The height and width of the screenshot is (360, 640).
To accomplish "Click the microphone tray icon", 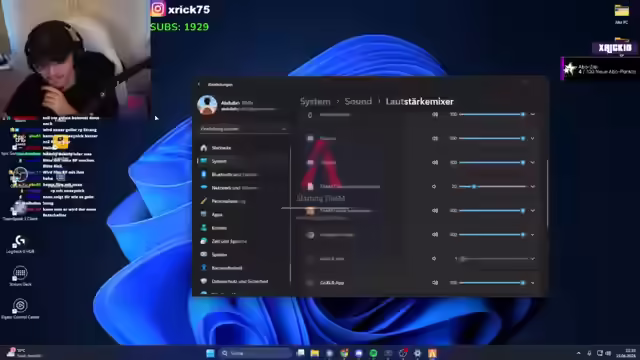I will pyautogui.click(x=589, y=353).
